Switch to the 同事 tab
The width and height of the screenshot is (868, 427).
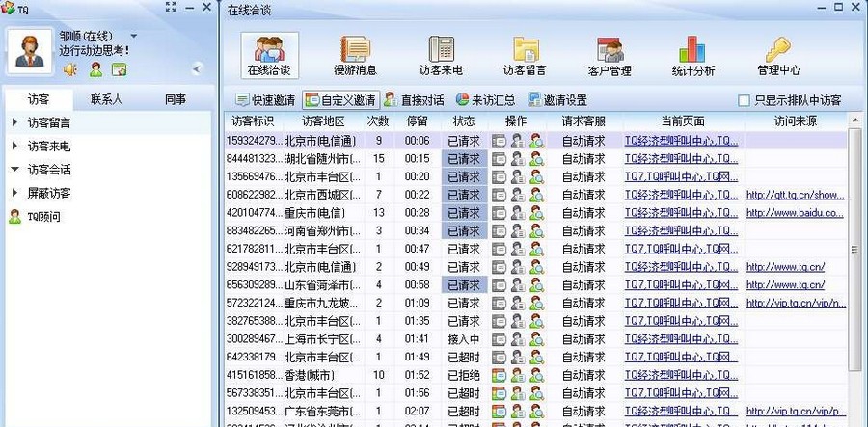(175, 99)
